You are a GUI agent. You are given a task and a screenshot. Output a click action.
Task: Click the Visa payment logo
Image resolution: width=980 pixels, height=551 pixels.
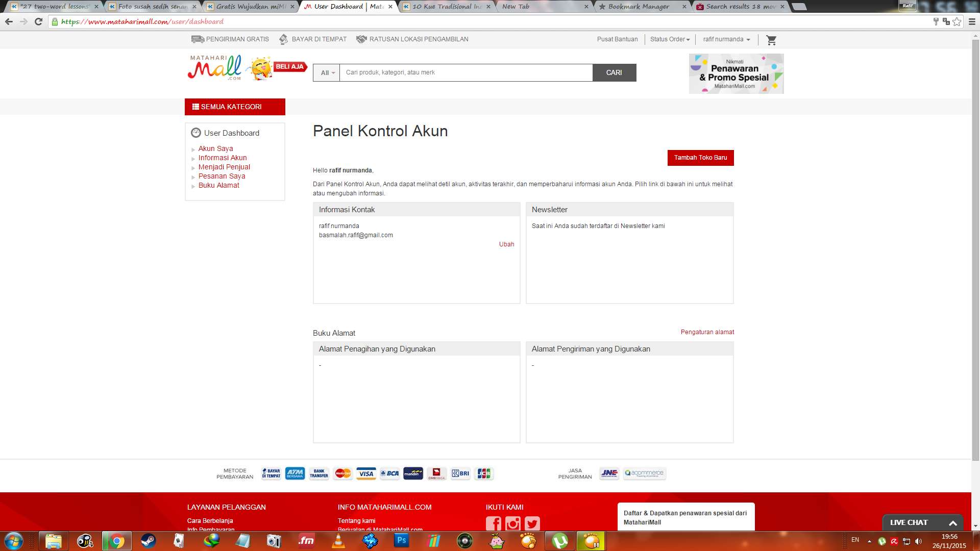point(366,473)
